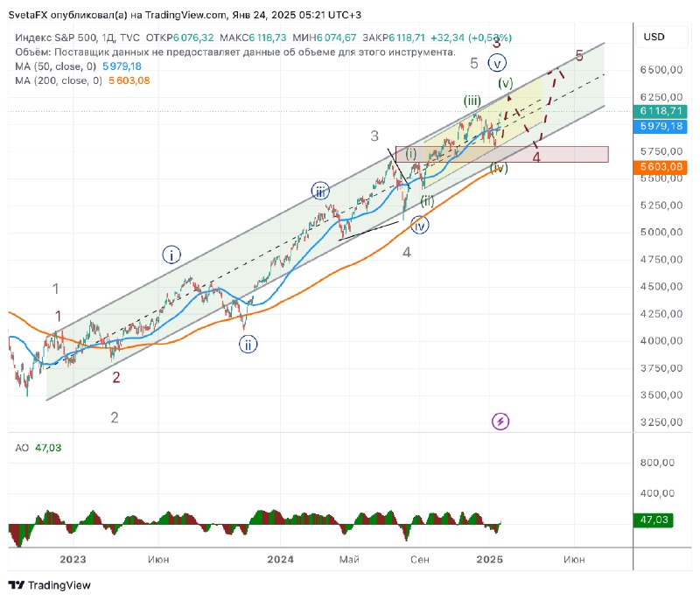Click the SvetaFX publication header text

[185, 15]
